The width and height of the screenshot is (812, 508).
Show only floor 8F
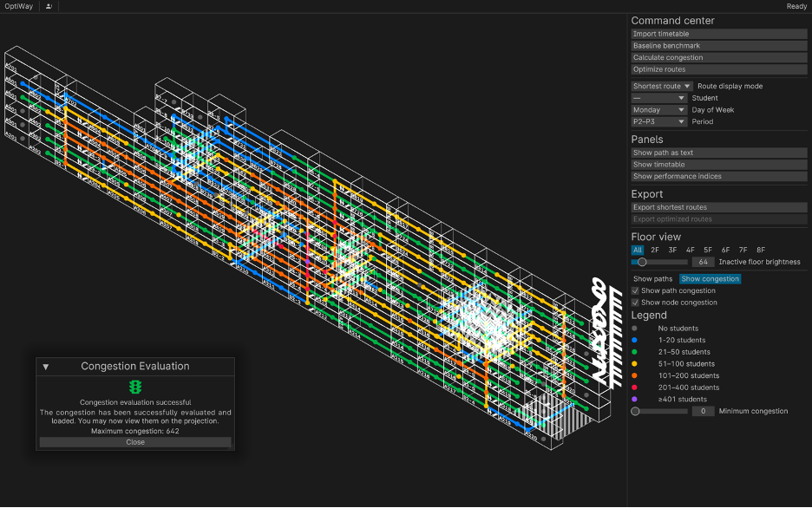tap(761, 250)
